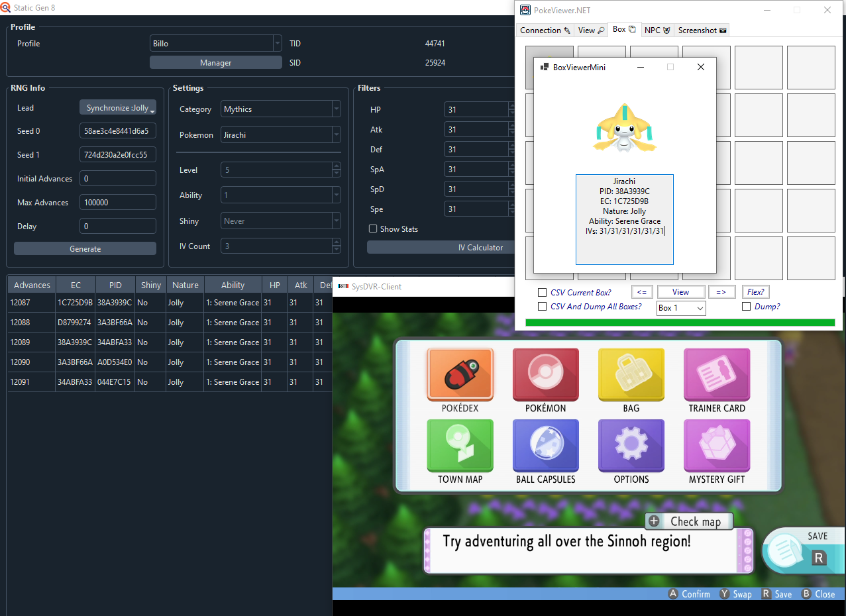Screen dimensions: 846x616
Task: Open the IV Calculator button
Action: click(x=441, y=247)
